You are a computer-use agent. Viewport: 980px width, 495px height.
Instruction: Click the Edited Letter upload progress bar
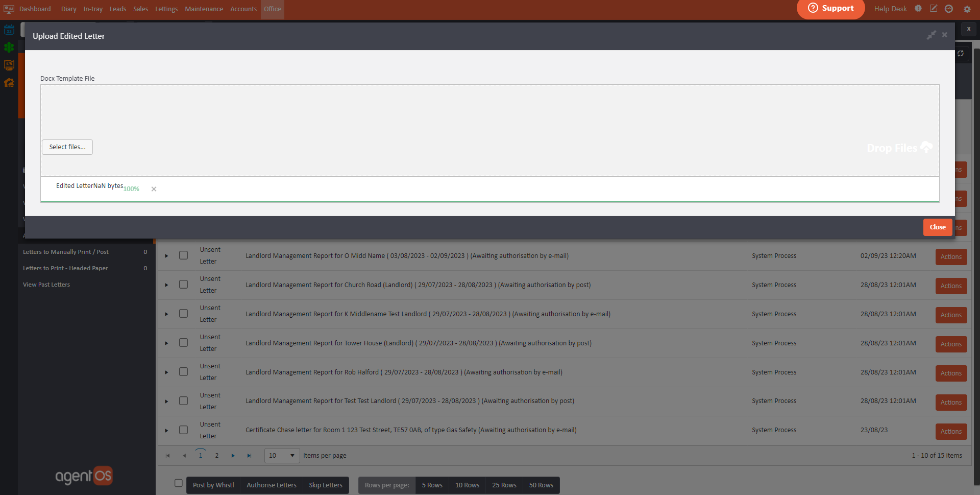click(x=489, y=202)
